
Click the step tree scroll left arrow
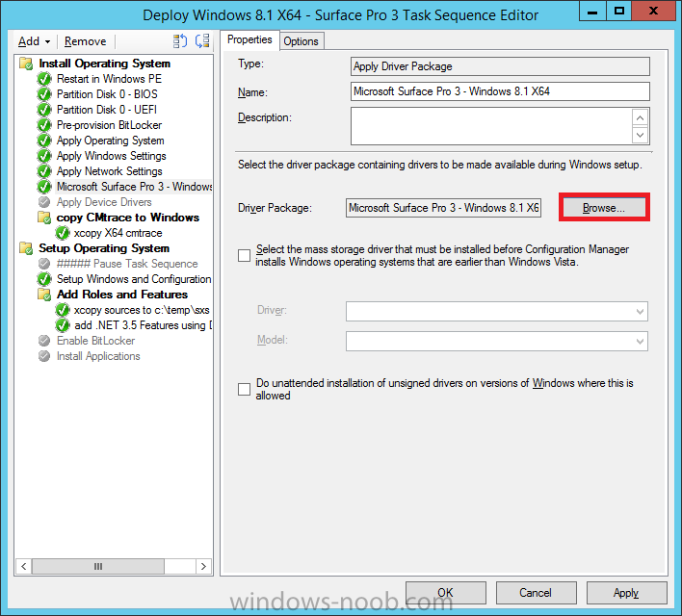pos(24,567)
